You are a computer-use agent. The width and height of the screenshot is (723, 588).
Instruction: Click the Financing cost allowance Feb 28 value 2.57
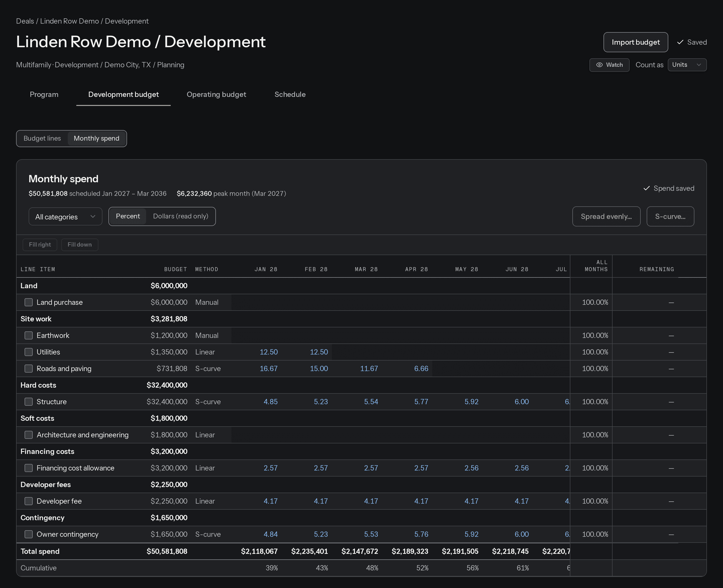tap(307, 468)
